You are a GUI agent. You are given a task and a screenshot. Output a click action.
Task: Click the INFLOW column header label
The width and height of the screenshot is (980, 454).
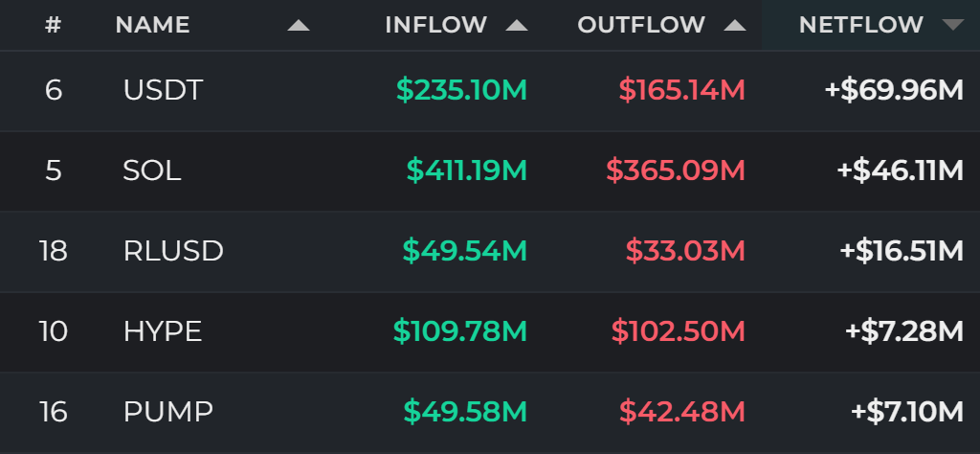[x=435, y=25]
